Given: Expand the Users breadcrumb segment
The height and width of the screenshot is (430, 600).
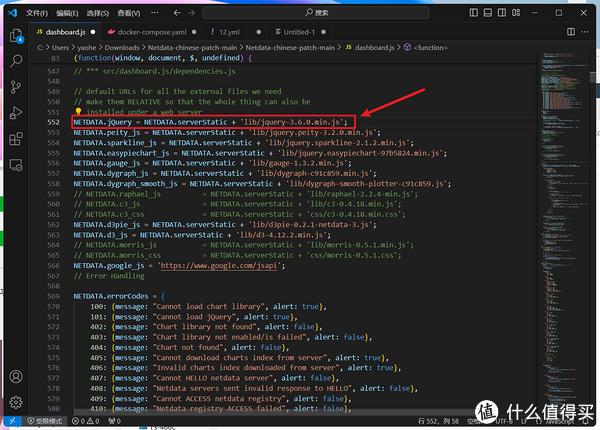Looking at the screenshot, I should pos(60,47).
